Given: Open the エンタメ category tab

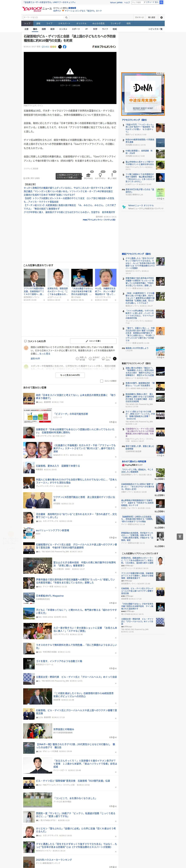Looking at the screenshot, I should click(x=63, y=29).
